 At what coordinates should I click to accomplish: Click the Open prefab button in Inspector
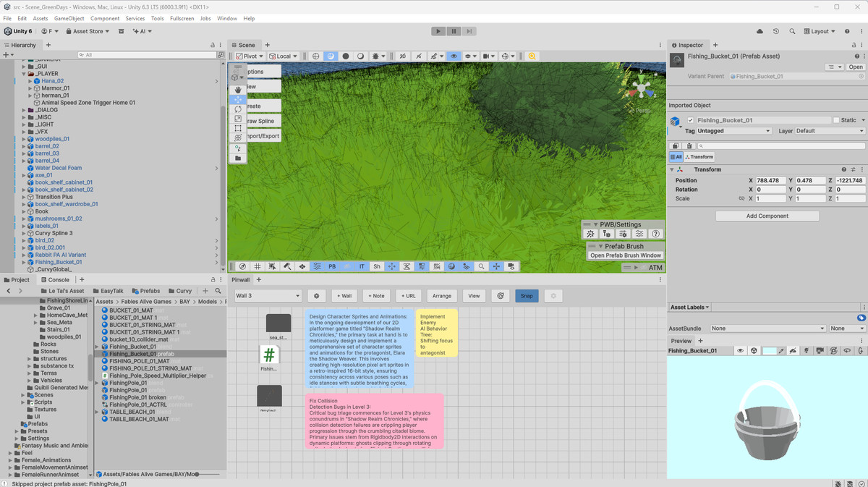tap(856, 67)
